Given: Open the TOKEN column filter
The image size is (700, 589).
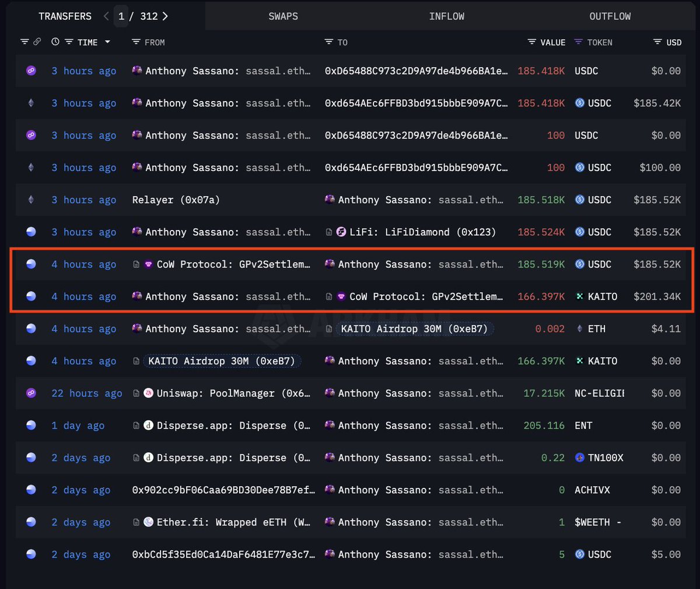Looking at the screenshot, I should 579,42.
